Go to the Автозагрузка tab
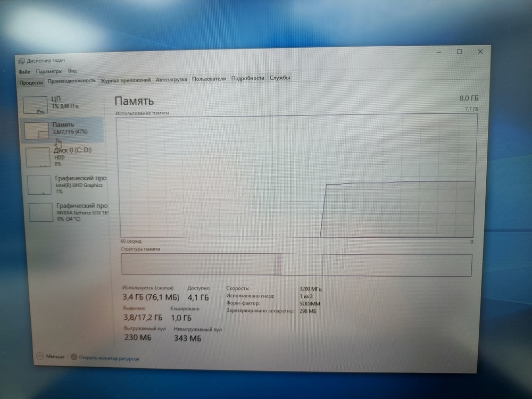Viewport: 532px width, 399px height. pyautogui.click(x=171, y=79)
